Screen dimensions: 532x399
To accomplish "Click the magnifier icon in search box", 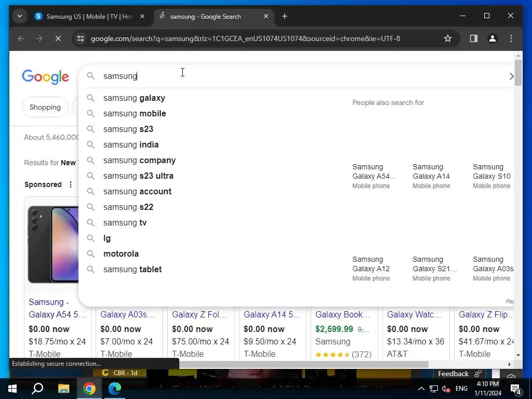I will 90,76.
